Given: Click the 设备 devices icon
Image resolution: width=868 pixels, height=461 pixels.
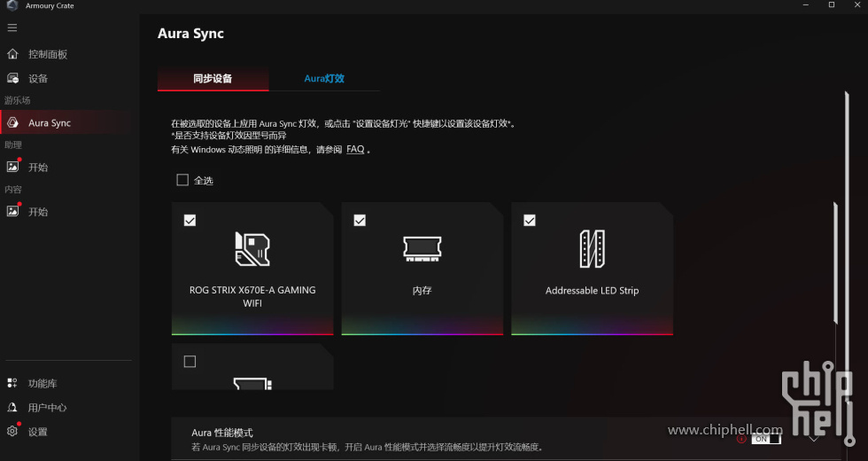Looking at the screenshot, I should point(12,78).
